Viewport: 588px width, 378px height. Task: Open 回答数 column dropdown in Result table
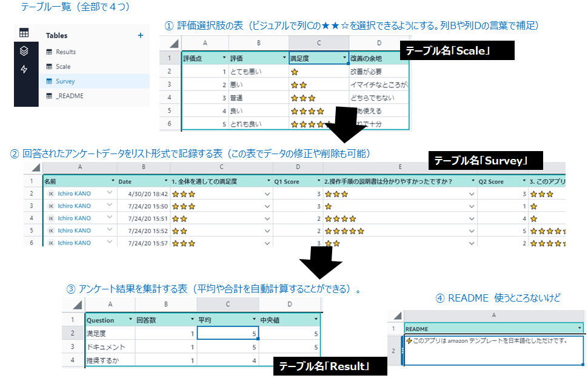pyautogui.click(x=192, y=319)
